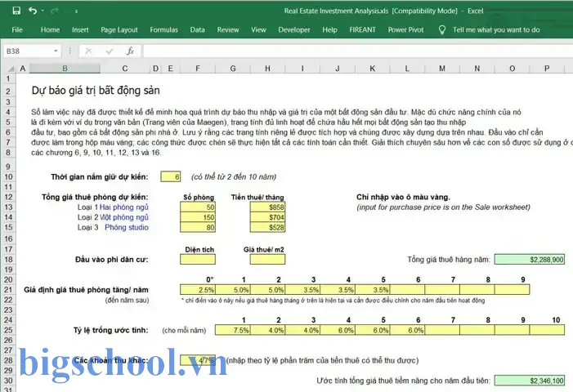573x392 pixels.
Task: Open the File tab
Action: pyautogui.click(x=17, y=30)
